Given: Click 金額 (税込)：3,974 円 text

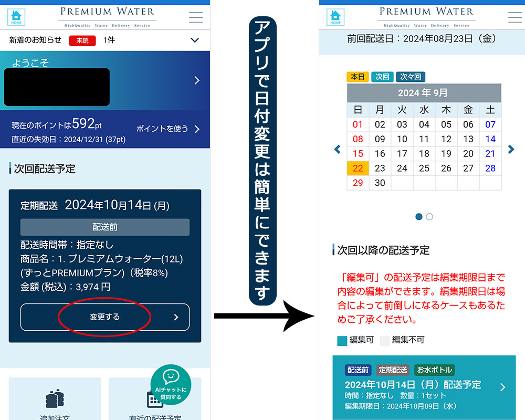Looking at the screenshot, I should pyautogui.click(x=65, y=287).
